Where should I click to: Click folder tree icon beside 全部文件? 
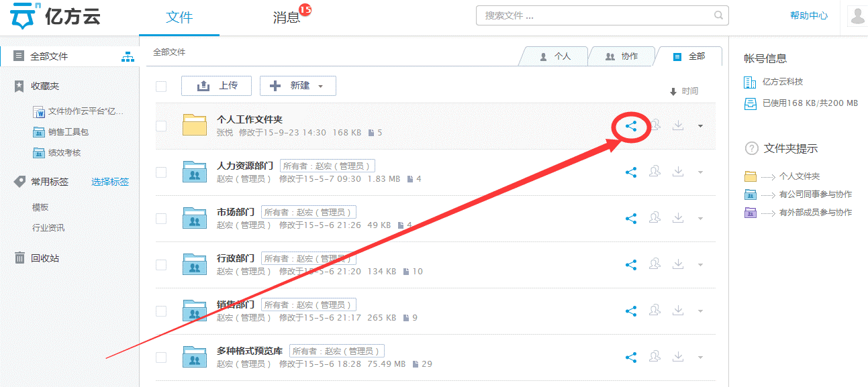point(128,57)
